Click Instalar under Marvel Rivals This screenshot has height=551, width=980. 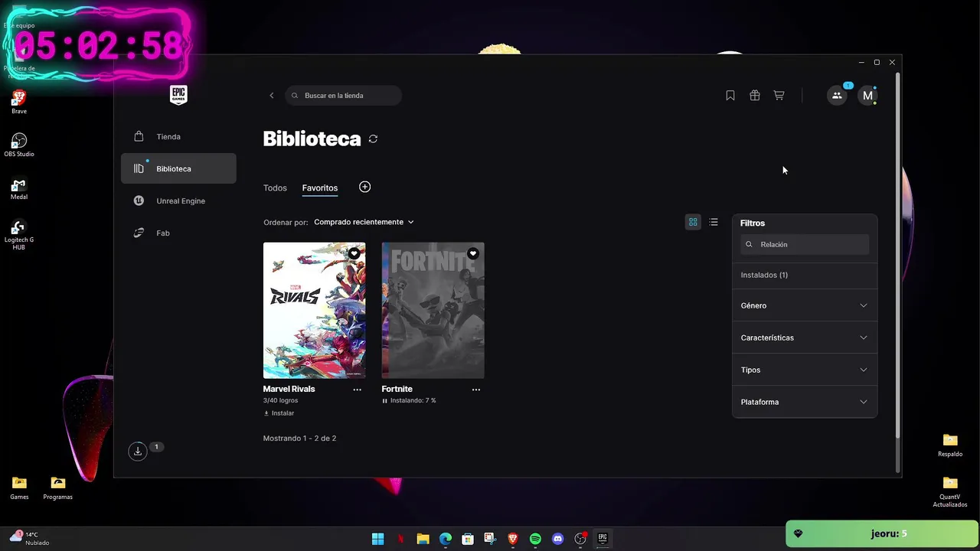tap(279, 413)
